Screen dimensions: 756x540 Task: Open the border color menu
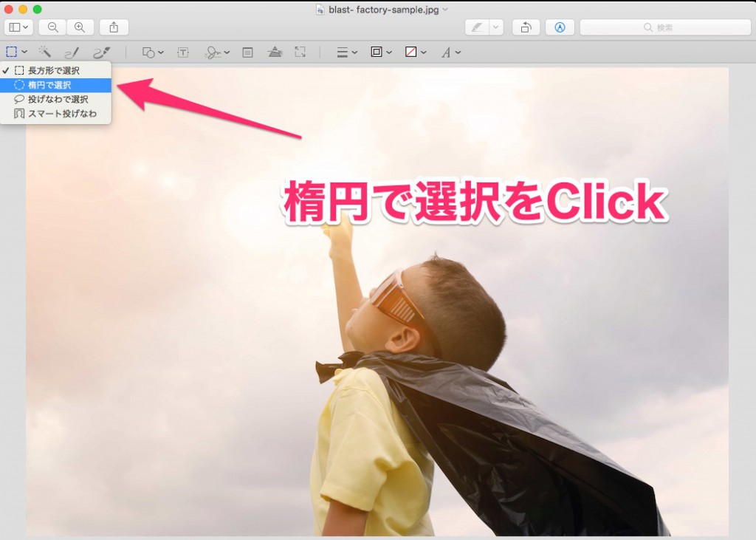[x=381, y=52]
